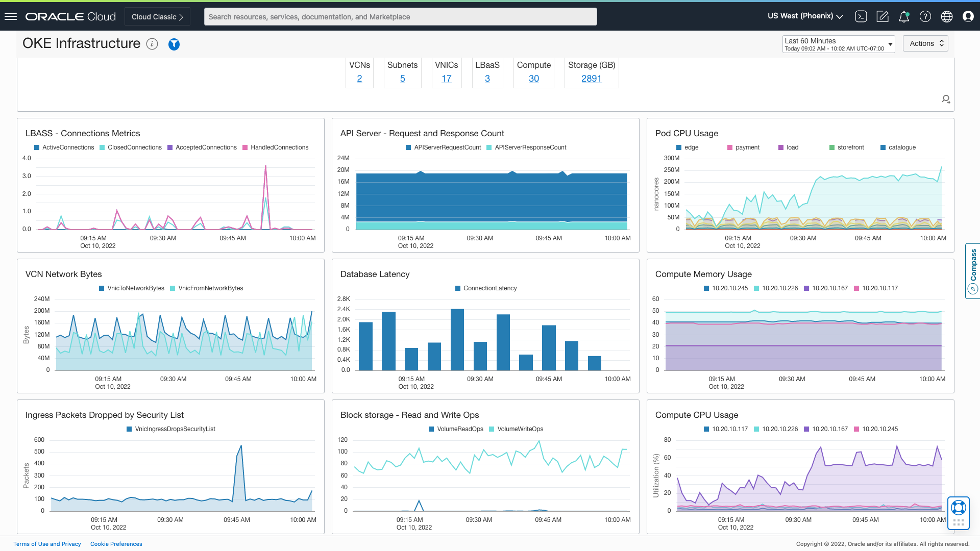Click the payment legend color swatch

(730, 147)
